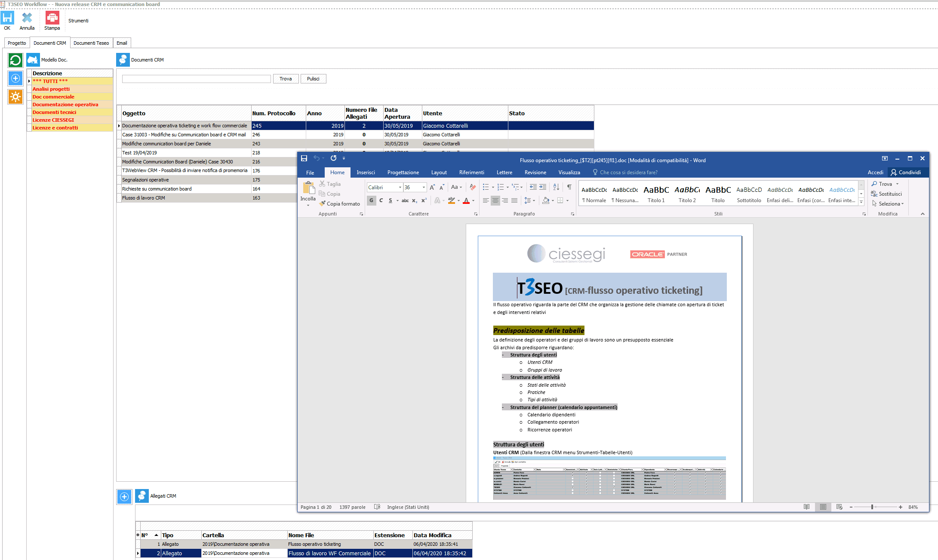The image size is (938, 560).
Task: Open the Aa change case dropdown
Action: (x=456, y=187)
